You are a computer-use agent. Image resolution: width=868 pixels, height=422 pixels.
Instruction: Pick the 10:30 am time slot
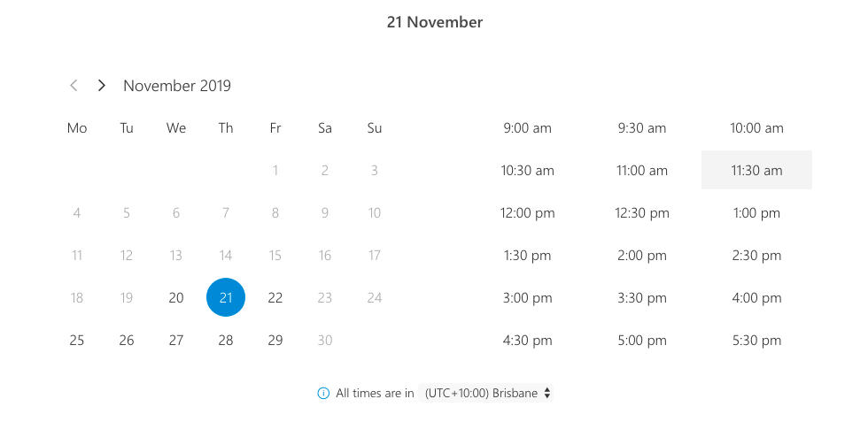528,170
